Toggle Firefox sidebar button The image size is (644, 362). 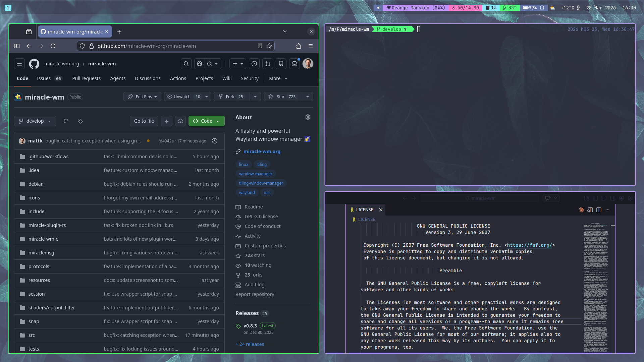coord(17,46)
